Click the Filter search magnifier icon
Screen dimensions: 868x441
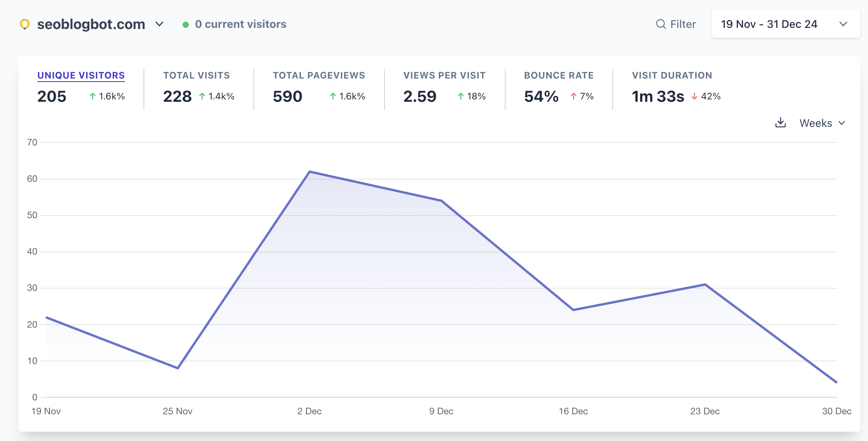click(661, 24)
